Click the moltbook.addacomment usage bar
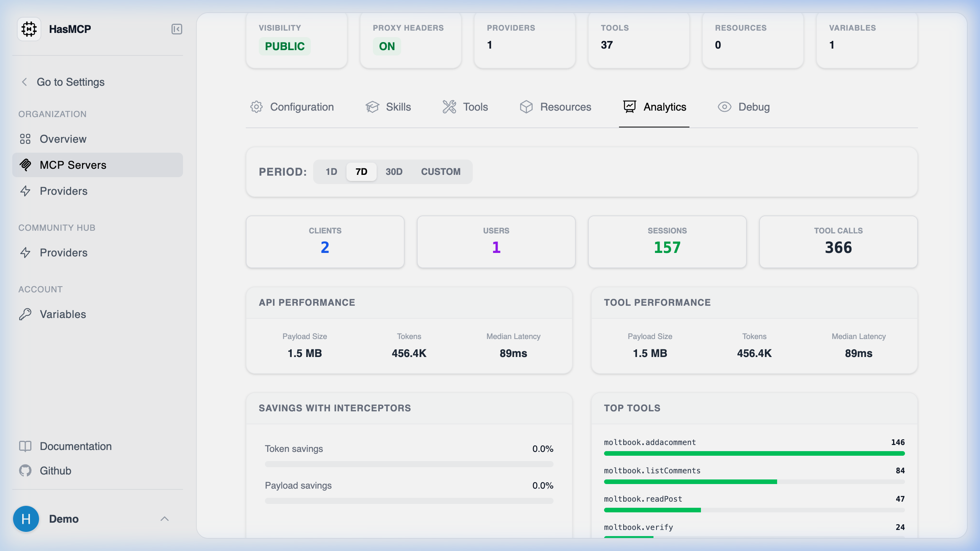 (x=754, y=454)
